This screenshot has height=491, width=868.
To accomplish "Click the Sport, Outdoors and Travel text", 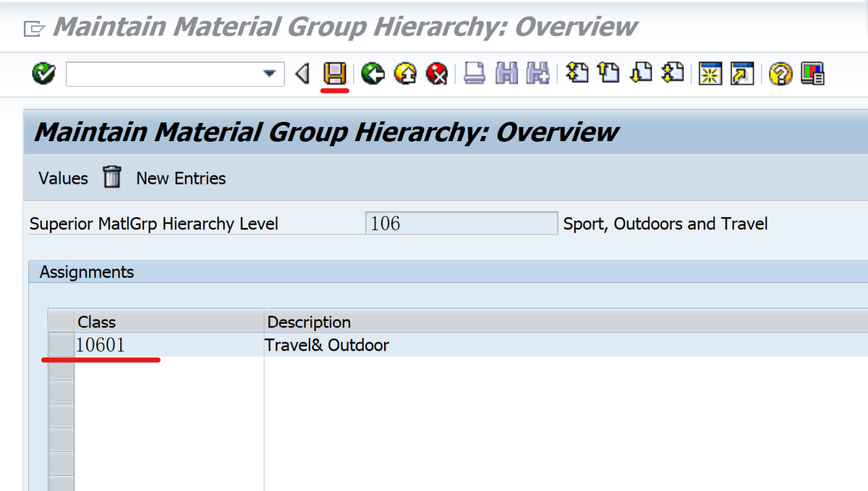I will [665, 224].
